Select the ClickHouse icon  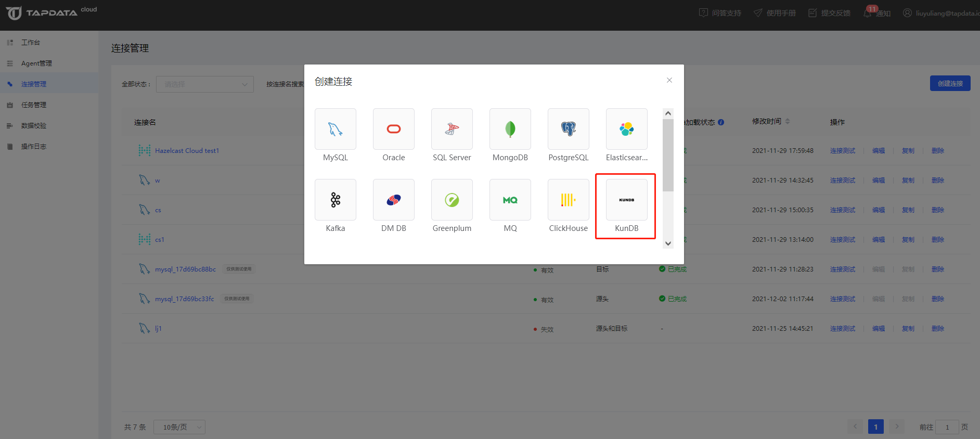pos(569,200)
